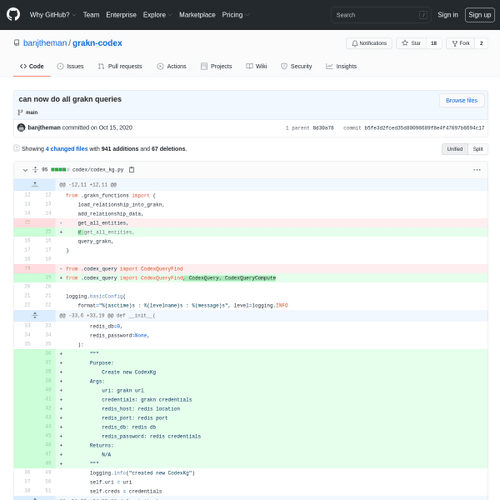This screenshot has width=500, height=500.
Task: Click the added line 'Create new CodexKg'
Action: (x=129, y=372)
